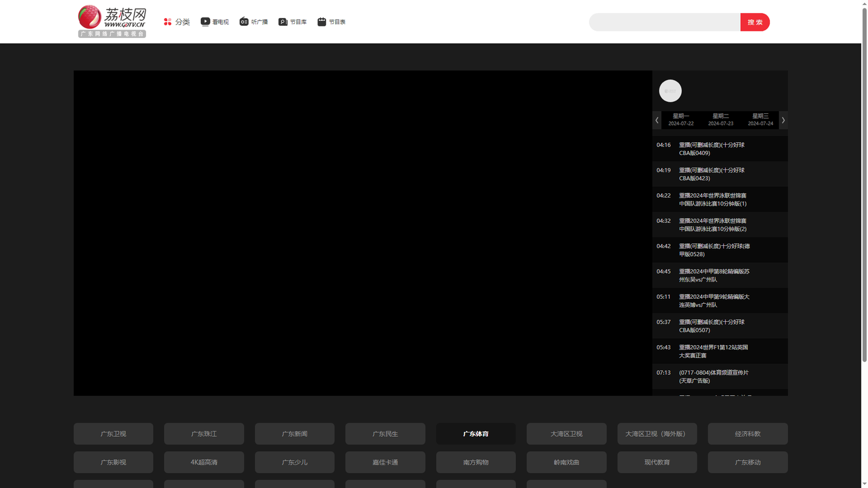This screenshot has height=488, width=868.
Task: Select the 04:32 swimming 10分钟版(2) program
Action: 720,225
